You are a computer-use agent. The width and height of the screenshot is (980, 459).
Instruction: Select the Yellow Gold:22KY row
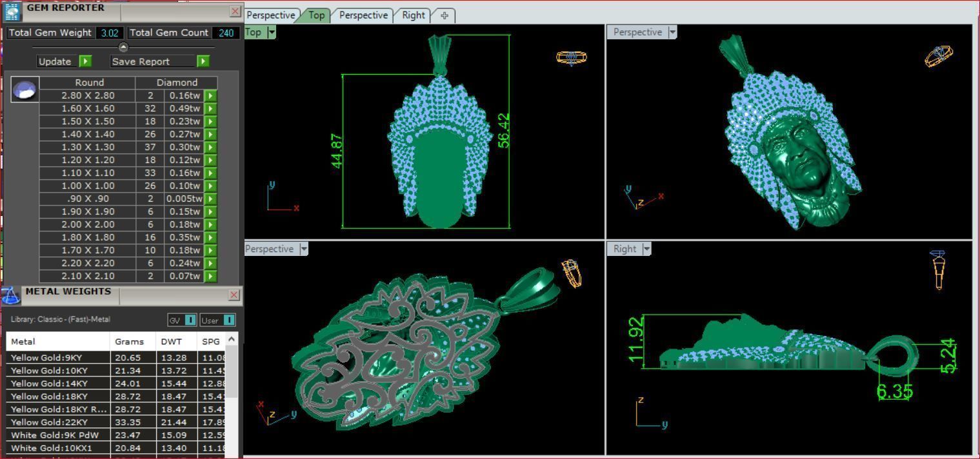[x=116, y=422]
